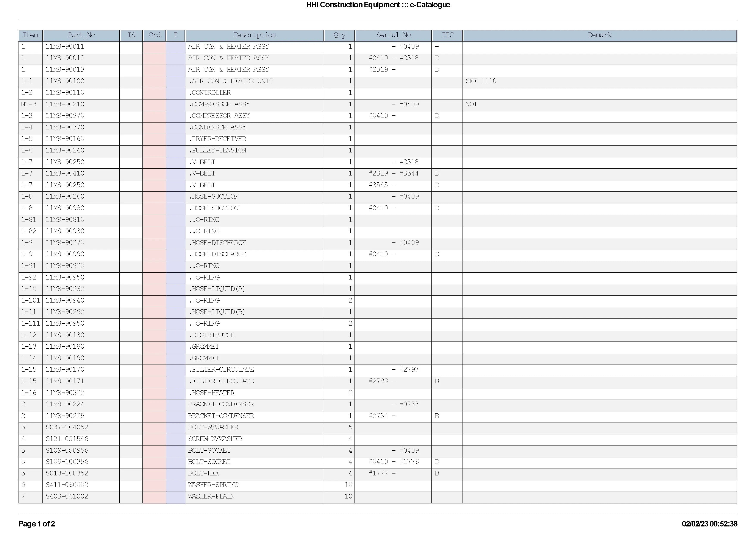Screen dimensions: 756x534
Task: Click the HHI Construction Equipment e-Catalogue title
Action: [x=378, y=5]
